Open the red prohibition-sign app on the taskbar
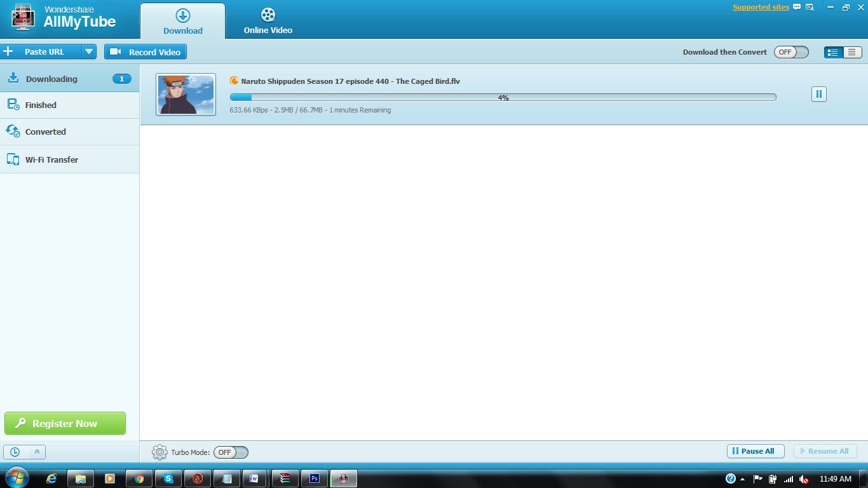 pyautogui.click(x=198, y=478)
